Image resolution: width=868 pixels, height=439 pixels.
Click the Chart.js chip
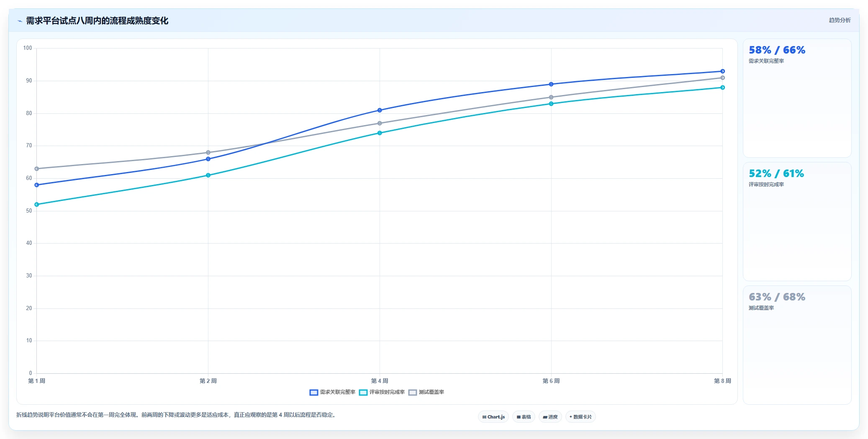[493, 417]
